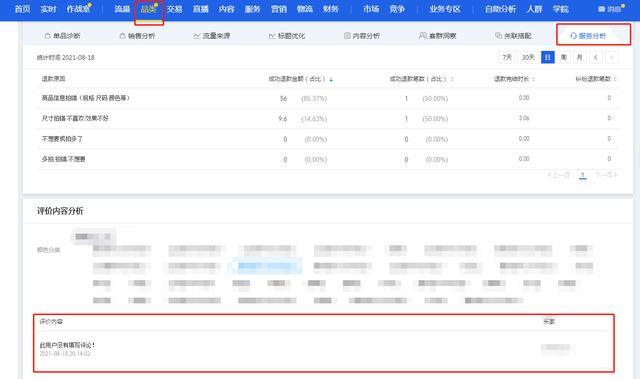Click the 评价内容 column header
Image resolution: width=640 pixels, height=379 pixels.
(51, 321)
